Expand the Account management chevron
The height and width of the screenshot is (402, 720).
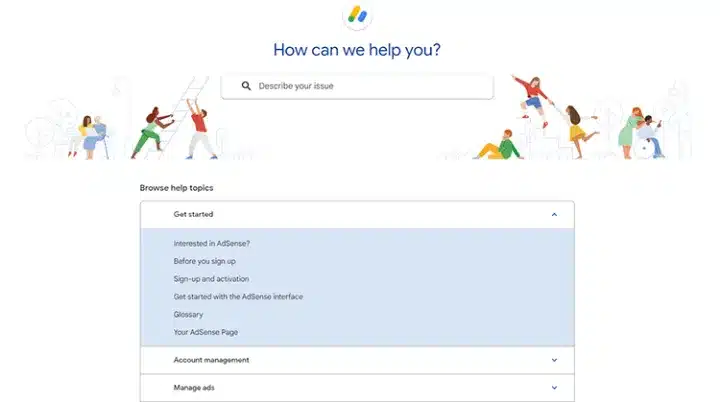click(554, 360)
